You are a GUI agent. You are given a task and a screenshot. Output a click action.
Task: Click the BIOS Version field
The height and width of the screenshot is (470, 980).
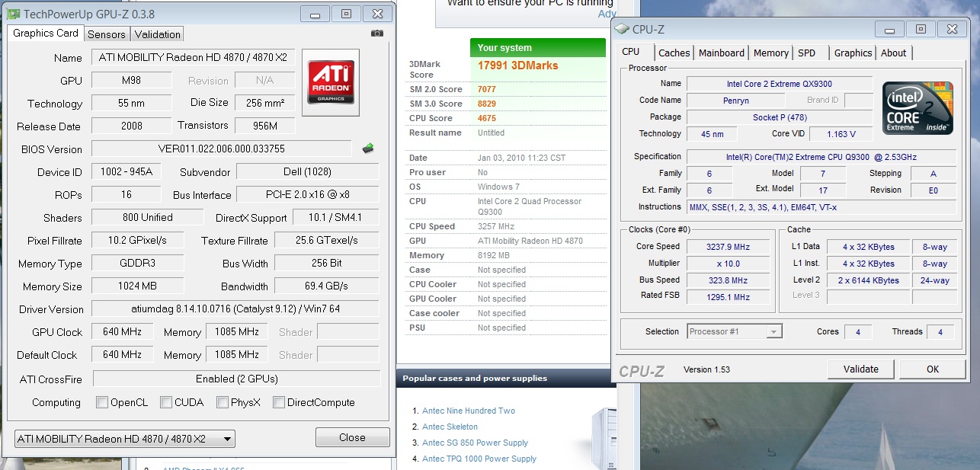click(x=221, y=149)
